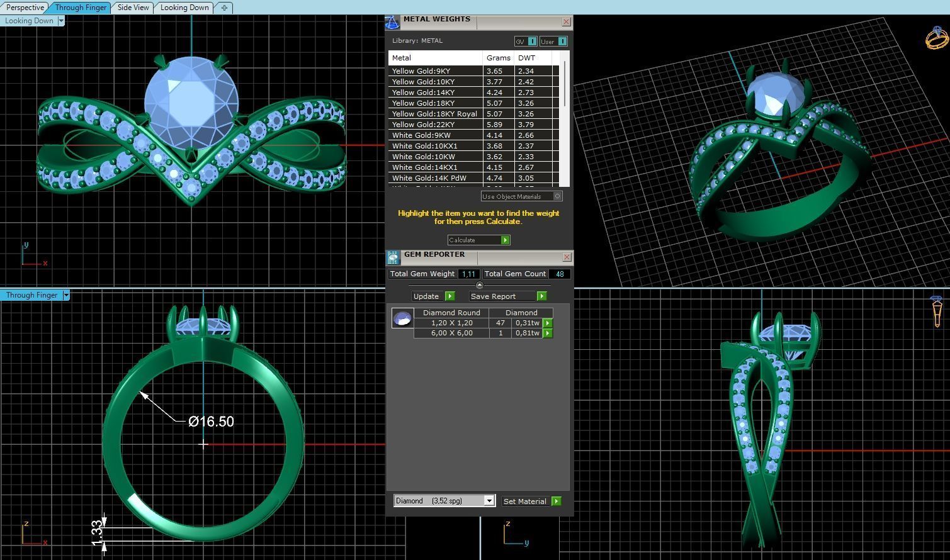The height and width of the screenshot is (560, 950).
Task: Click the 1,20 X 1,20 gem size cell
Action: point(451,323)
